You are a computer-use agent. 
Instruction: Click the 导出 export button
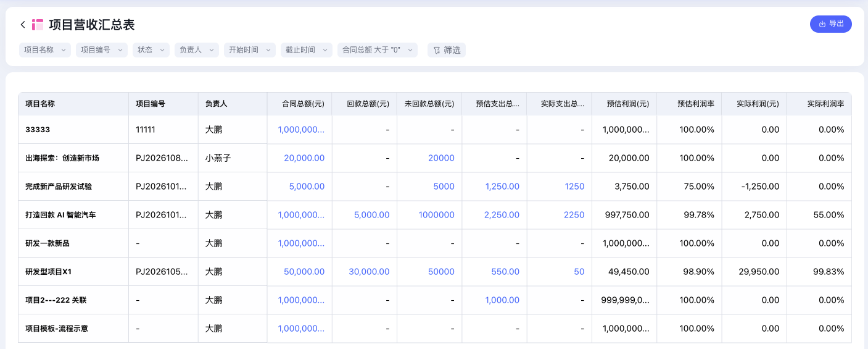pyautogui.click(x=830, y=24)
